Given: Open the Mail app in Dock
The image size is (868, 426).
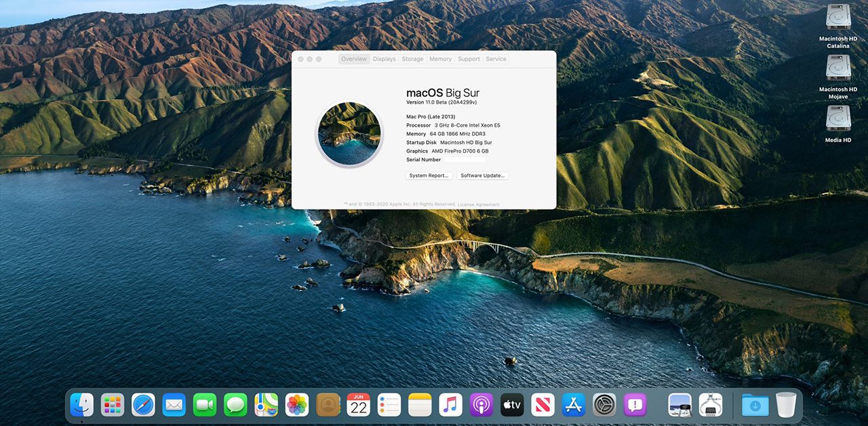Looking at the screenshot, I should 174,405.
